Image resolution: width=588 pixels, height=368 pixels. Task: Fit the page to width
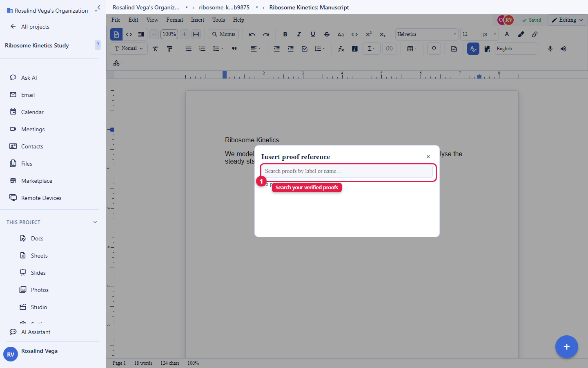point(196,34)
